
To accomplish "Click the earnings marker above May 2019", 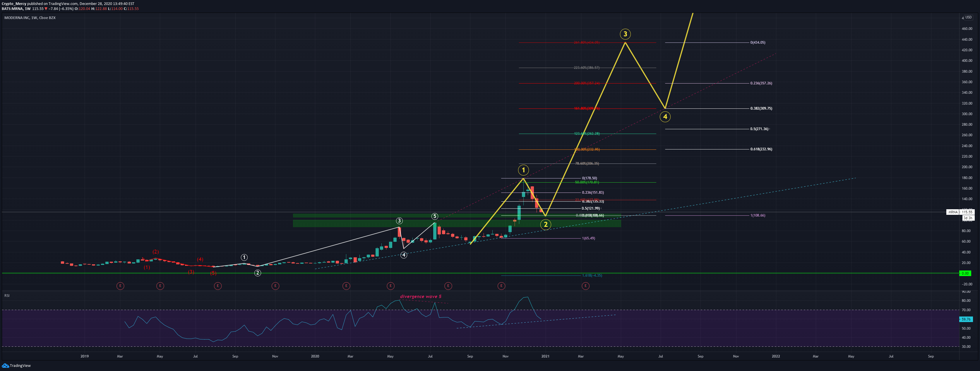I will coord(160,286).
